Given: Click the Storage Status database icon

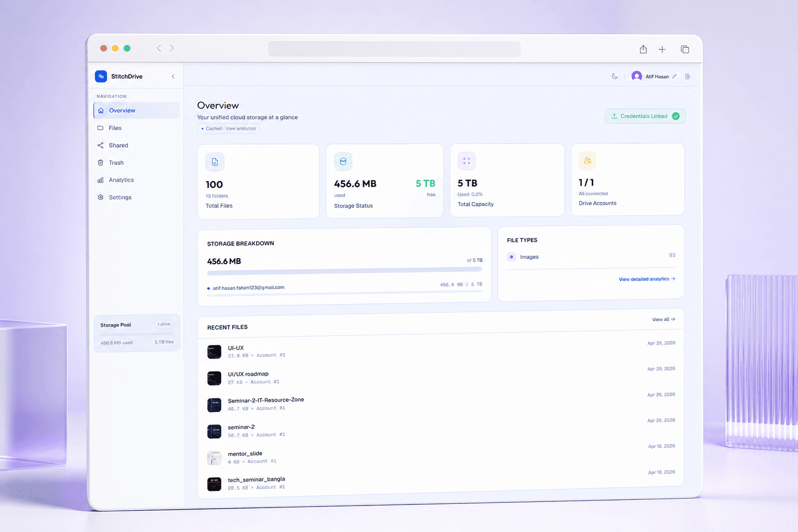Looking at the screenshot, I should [x=343, y=162].
